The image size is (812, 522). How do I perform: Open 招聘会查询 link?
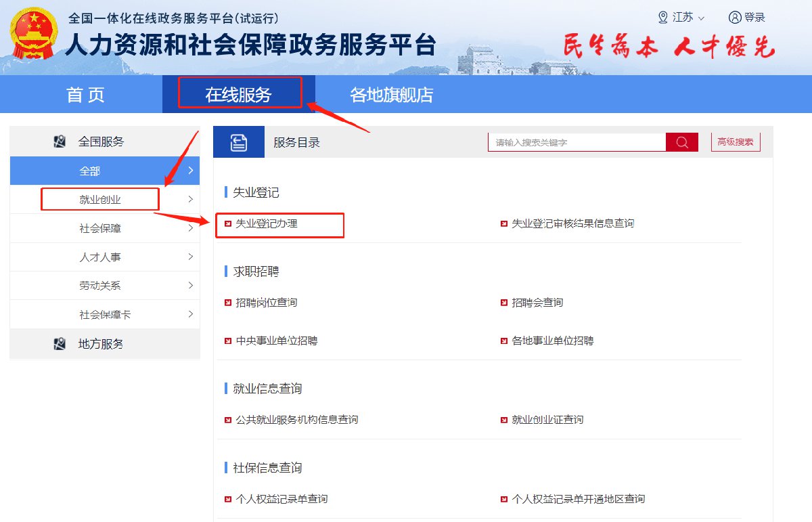point(537,303)
